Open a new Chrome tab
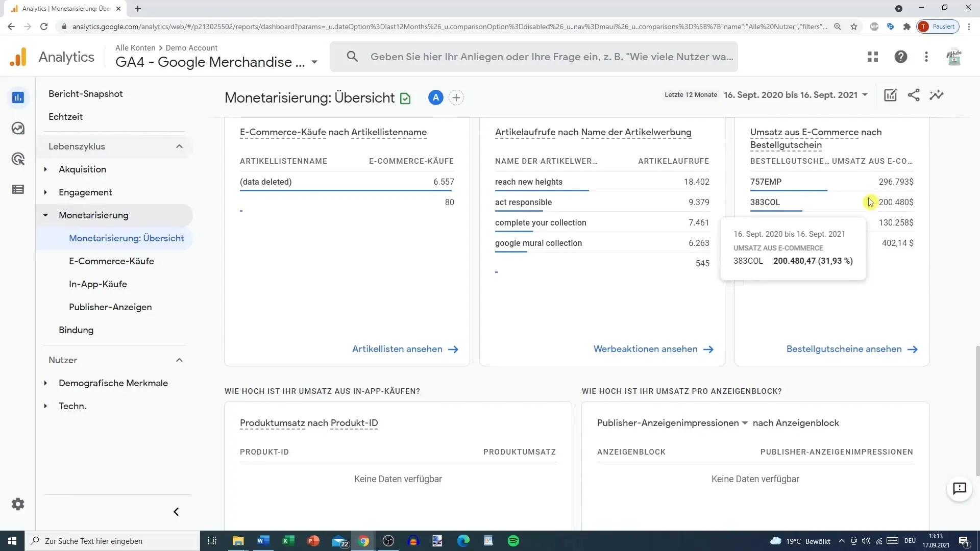980x551 pixels. click(x=138, y=9)
